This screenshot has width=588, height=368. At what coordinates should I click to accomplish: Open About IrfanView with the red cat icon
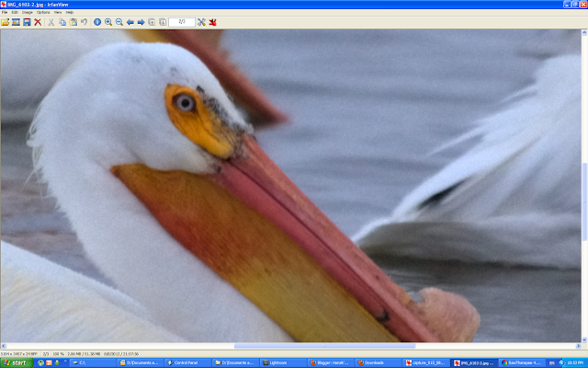point(212,22)
